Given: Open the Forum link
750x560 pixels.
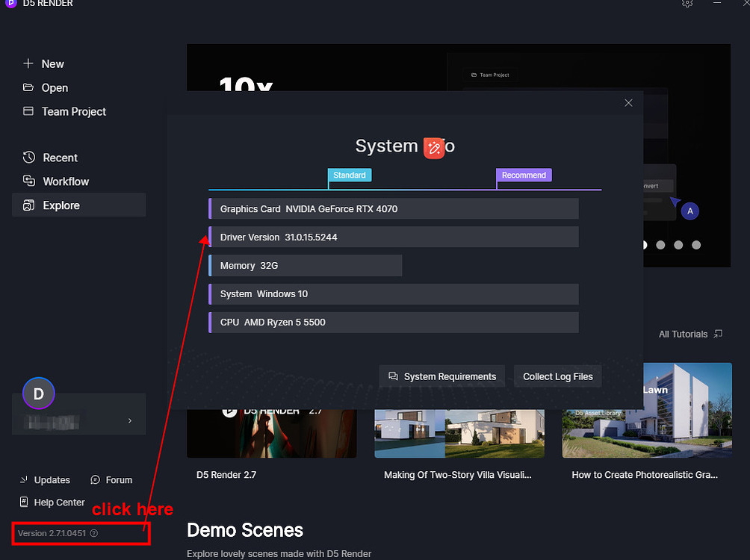Looking at the screenshot, I should point(111,480).
